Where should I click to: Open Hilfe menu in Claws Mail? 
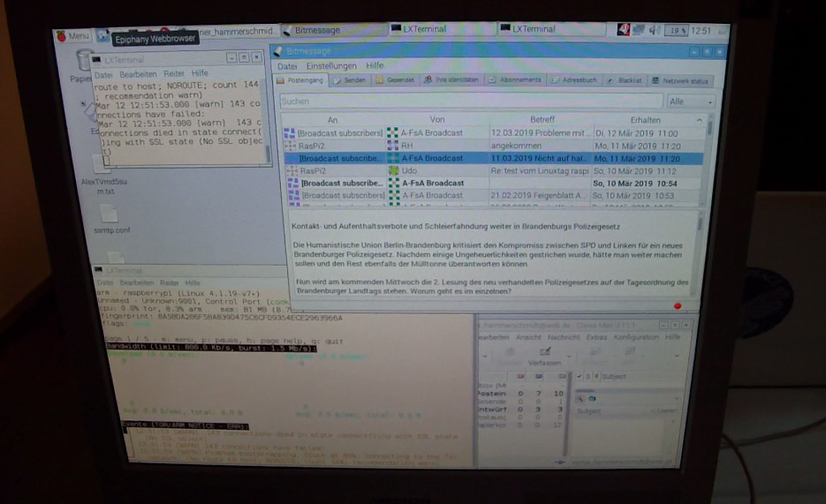pos(672,337)
